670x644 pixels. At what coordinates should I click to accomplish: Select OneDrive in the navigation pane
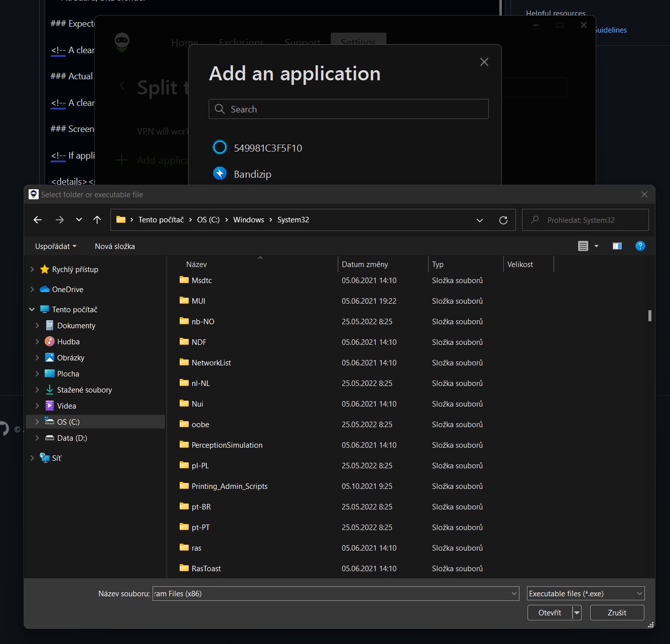[x=68, y=289]
